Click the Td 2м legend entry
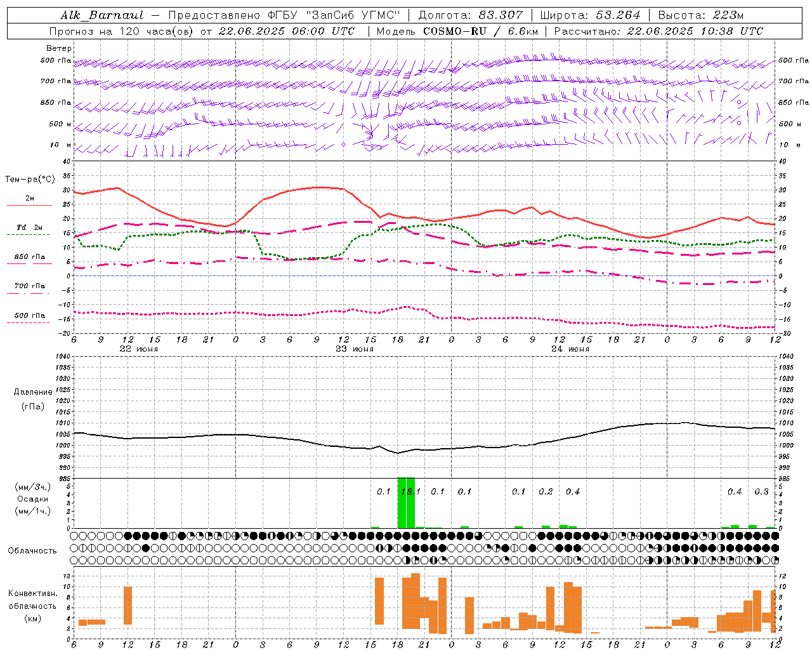The image size is (812, 650). click(30, 227)
